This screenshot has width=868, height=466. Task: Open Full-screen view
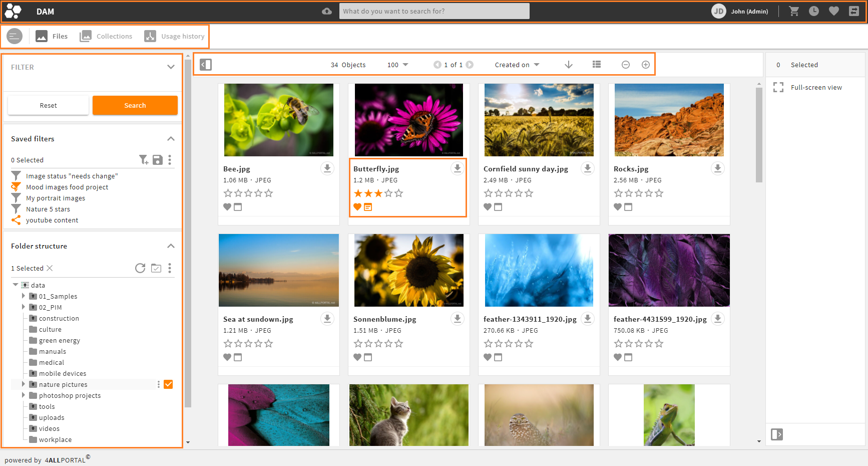coord(816,87)
